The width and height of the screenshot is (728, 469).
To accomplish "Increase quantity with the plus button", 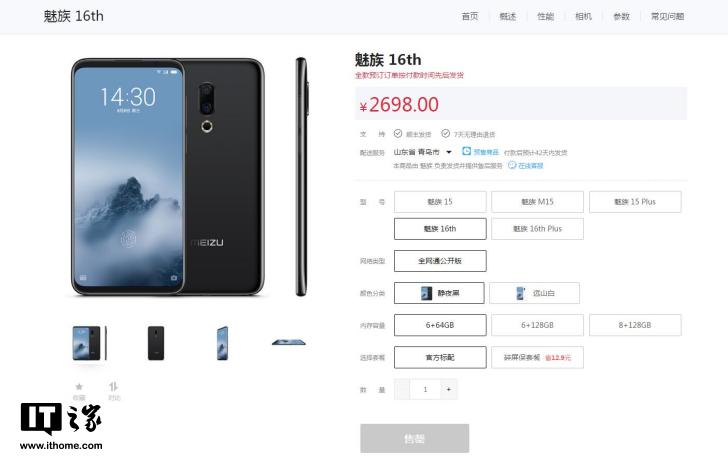I will [x=448, y=389].
